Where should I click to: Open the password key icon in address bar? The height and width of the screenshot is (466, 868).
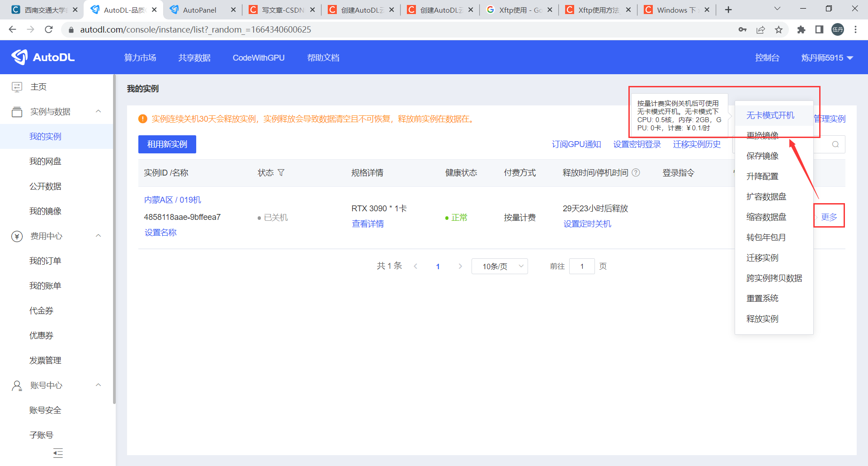coord(742,29)
